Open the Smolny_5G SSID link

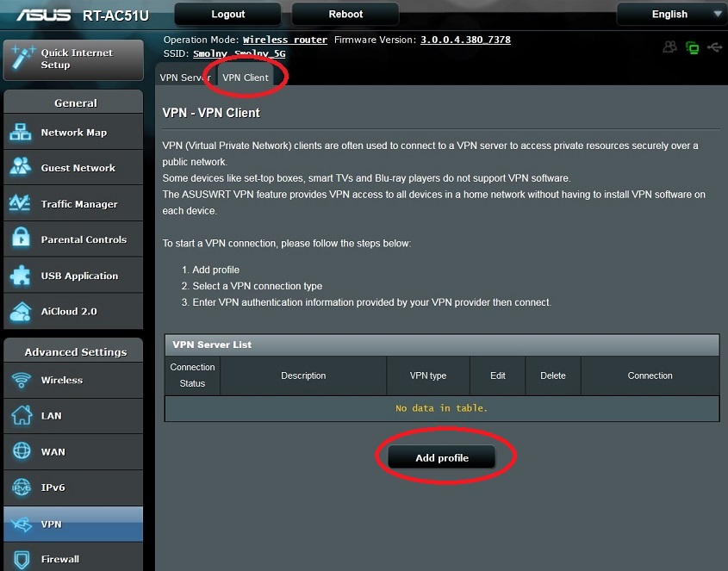pos(260,54)
